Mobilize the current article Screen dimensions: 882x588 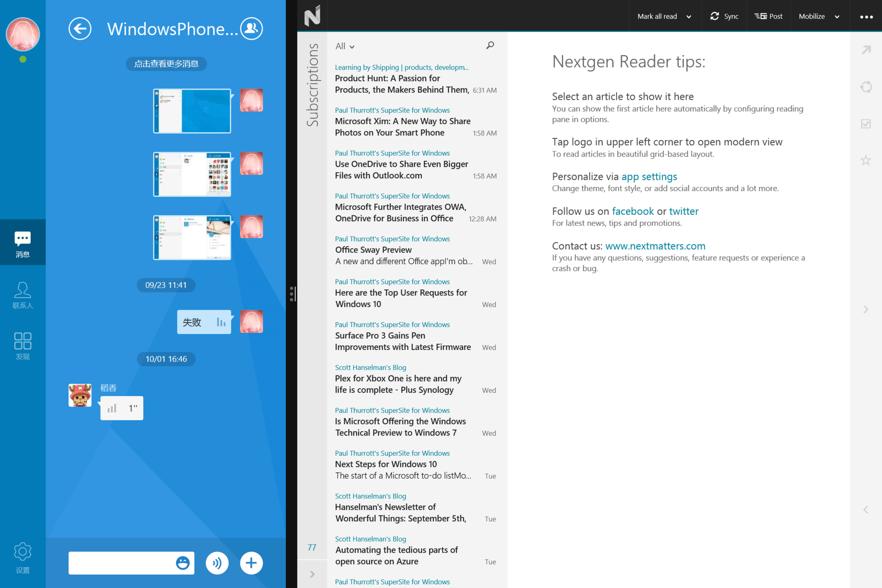point(812,17)
